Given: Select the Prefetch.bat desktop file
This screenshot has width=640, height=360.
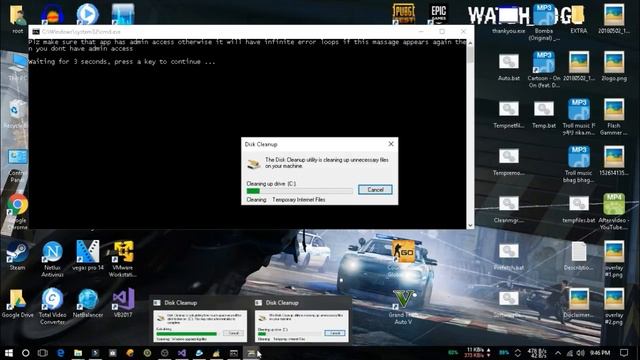Looking at the screenshot, I should (x=509, y=257).
